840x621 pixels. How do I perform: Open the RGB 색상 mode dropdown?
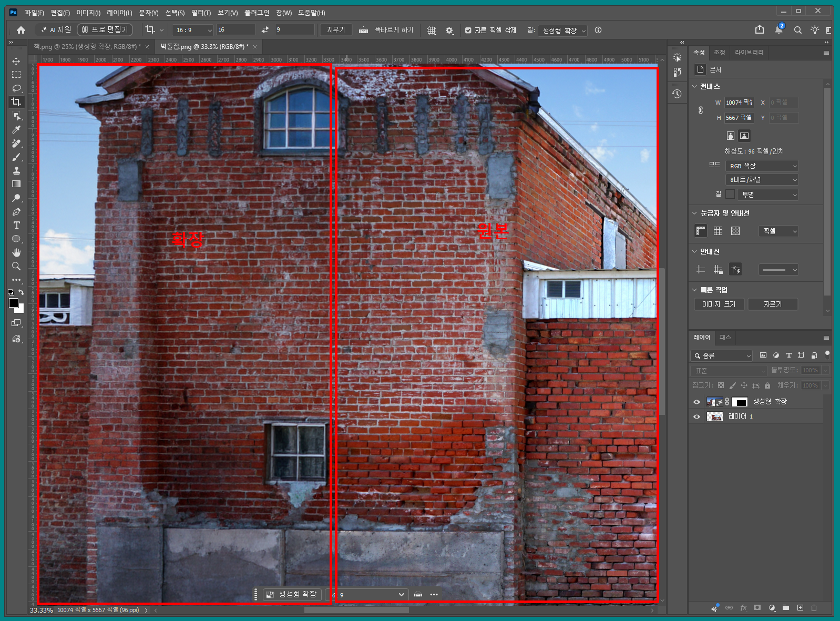(762, 166)
